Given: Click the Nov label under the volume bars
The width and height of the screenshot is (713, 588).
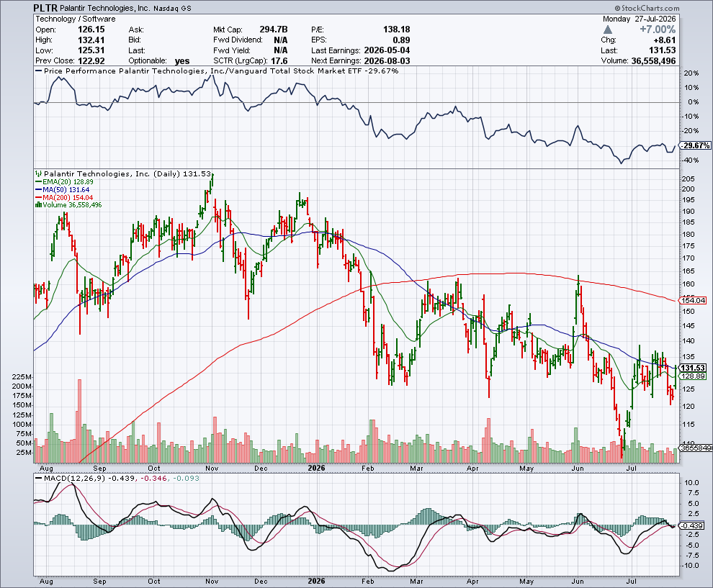Looking at the screenshot, I should pos(212,468).
